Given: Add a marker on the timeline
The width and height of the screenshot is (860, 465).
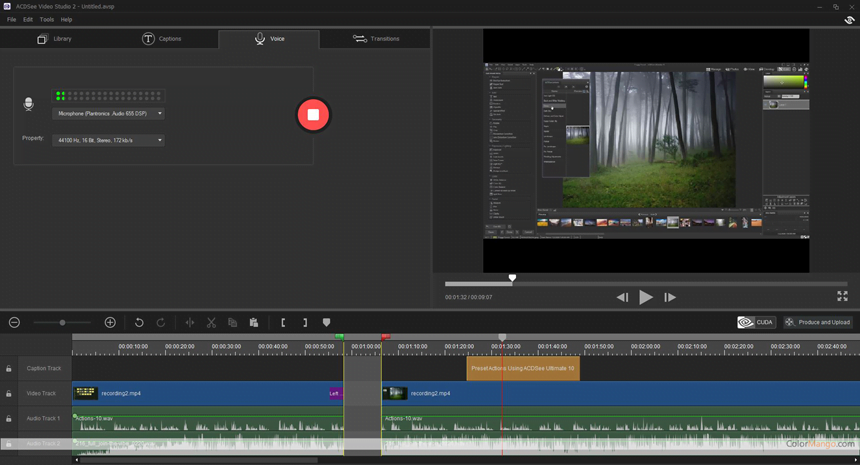Looking at the screenshot, I should pos(326,322).
